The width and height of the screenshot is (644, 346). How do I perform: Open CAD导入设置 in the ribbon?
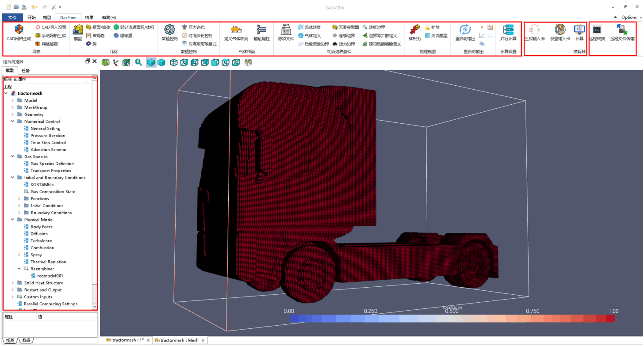(x=50, y=27)
